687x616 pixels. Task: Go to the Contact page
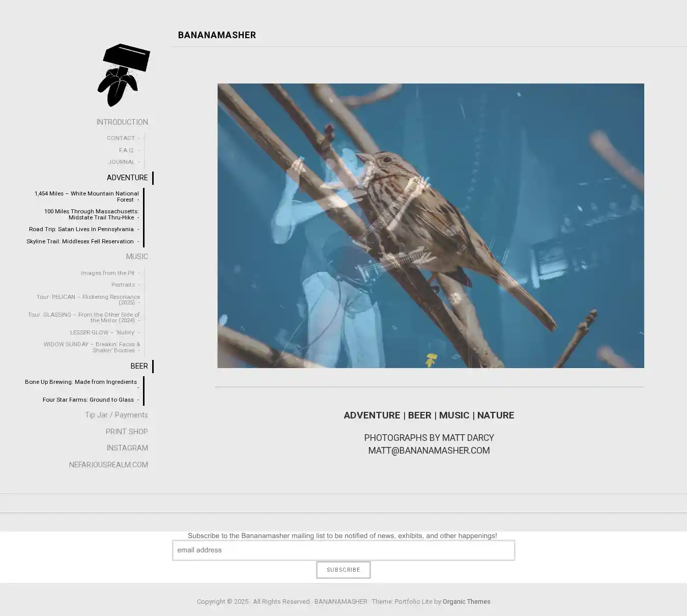121,138
